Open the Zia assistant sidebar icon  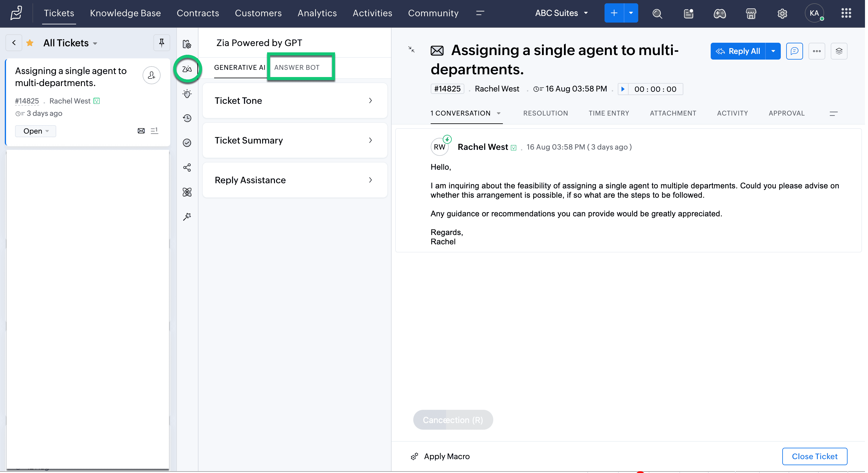click(x=187, y=69)
